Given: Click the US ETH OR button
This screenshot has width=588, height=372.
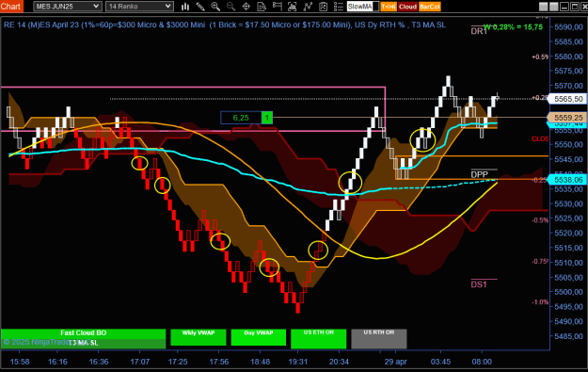Looking at the screenshot, I should pos(318,339).
